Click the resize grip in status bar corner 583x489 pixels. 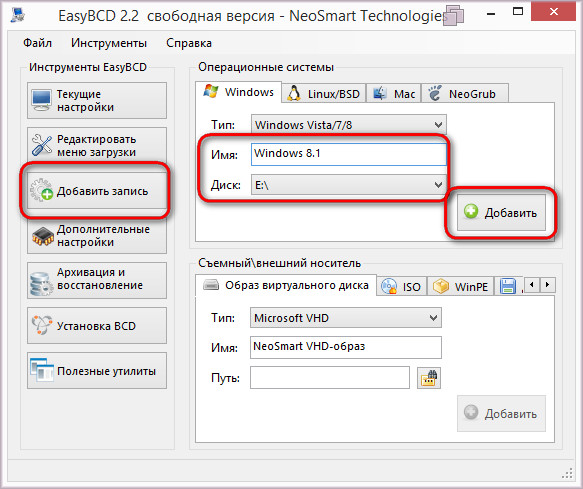click(567, 473)
